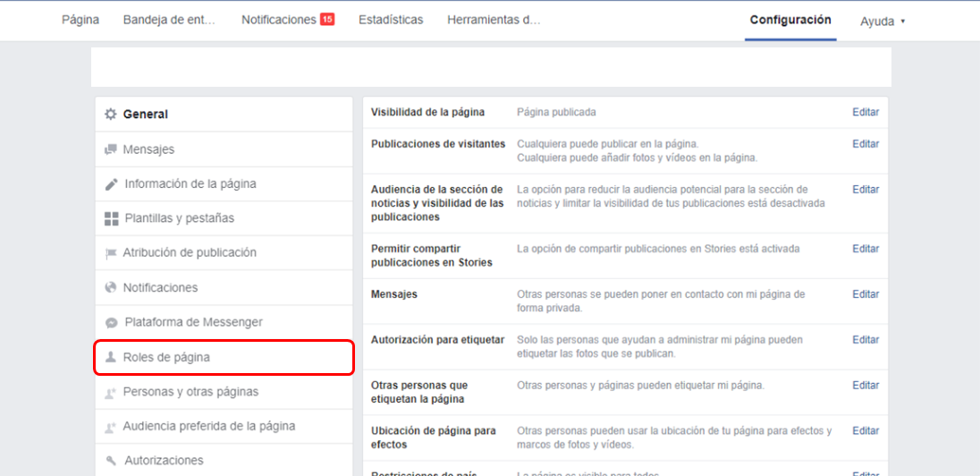Click the Visibilidad de la página label
980x476 pixels.
pos(428,113)
